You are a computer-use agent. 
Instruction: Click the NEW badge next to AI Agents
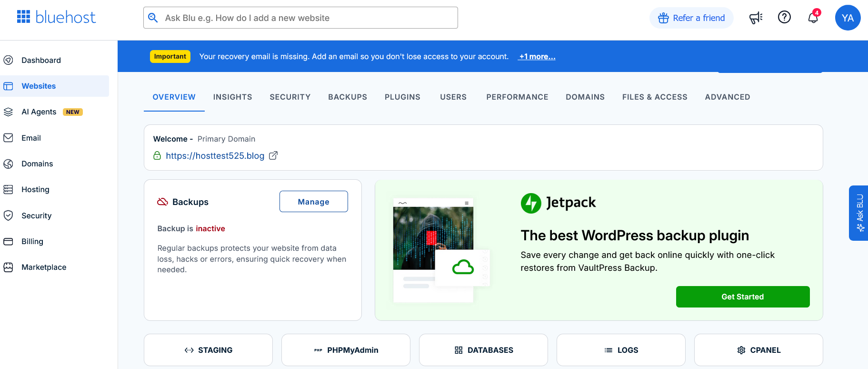[x=73, y=112]
